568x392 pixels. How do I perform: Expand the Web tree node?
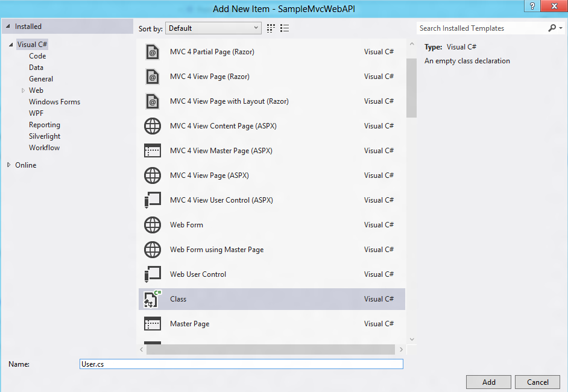pyautogui.click(x=23, y=90)
